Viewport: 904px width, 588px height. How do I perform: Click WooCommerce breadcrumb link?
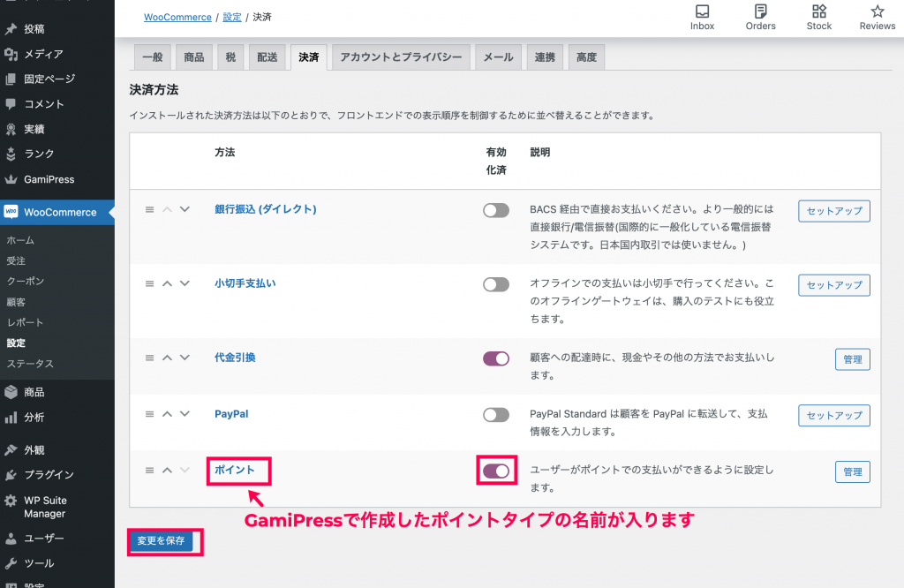177,18
